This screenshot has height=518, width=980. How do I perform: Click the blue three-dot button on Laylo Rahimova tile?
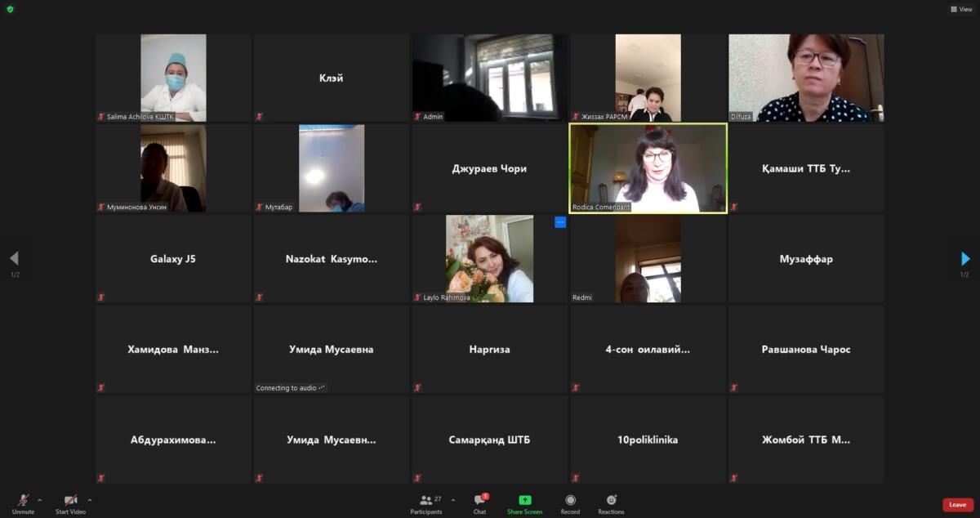(x=560, y=222)
